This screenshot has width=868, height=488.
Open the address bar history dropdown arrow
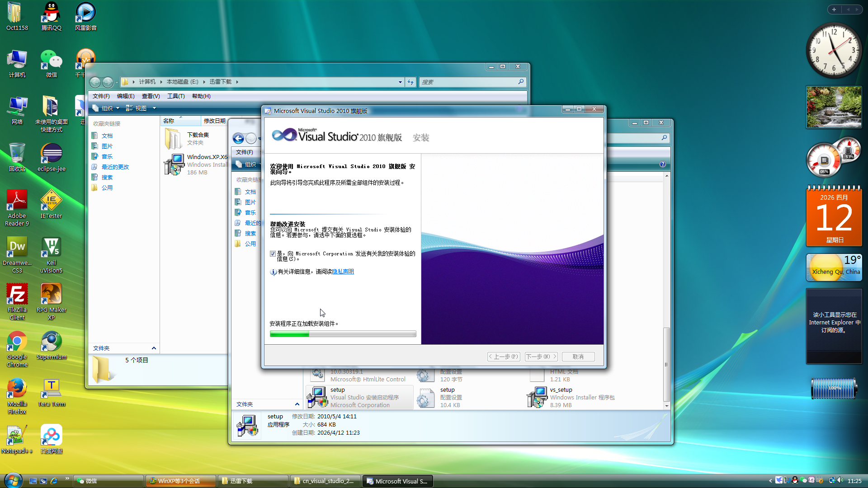click(400, 82)
